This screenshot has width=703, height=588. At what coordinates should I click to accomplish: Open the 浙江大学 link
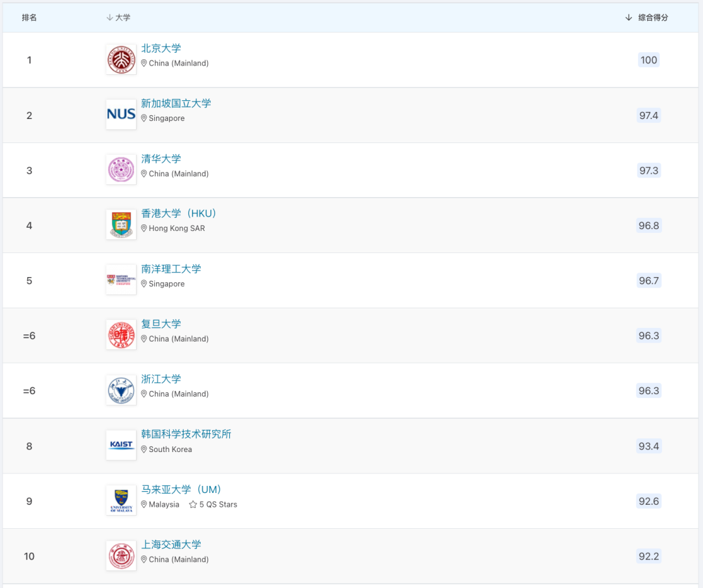(161, 379)
